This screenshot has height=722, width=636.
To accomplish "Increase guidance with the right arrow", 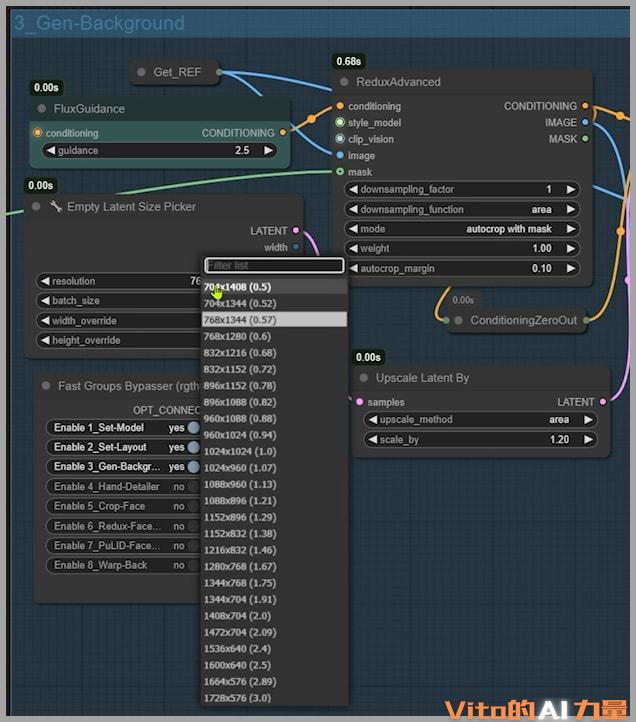I will 268,151.
